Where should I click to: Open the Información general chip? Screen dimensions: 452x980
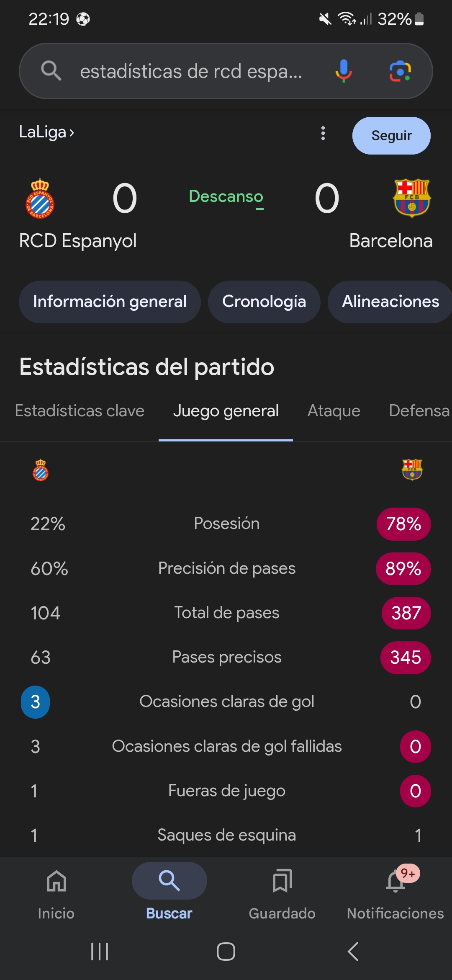tap(110, 302)
